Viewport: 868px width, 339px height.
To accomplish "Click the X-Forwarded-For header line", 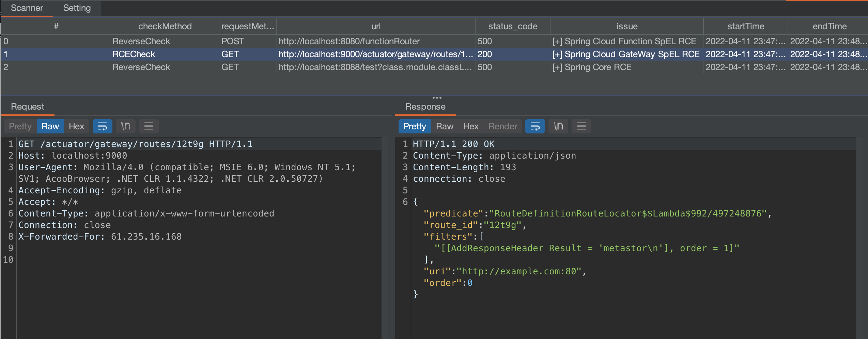I will click(x=100, y=237).
